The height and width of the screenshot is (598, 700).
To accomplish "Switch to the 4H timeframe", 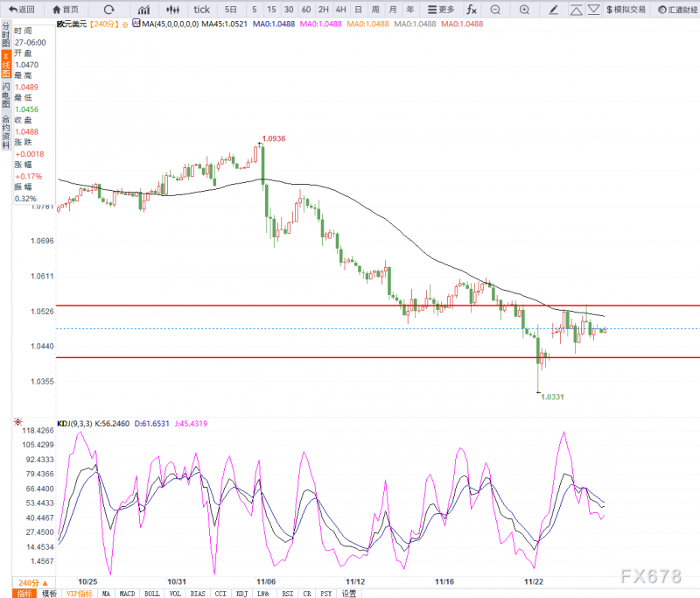I will click(x=340, y=10).
